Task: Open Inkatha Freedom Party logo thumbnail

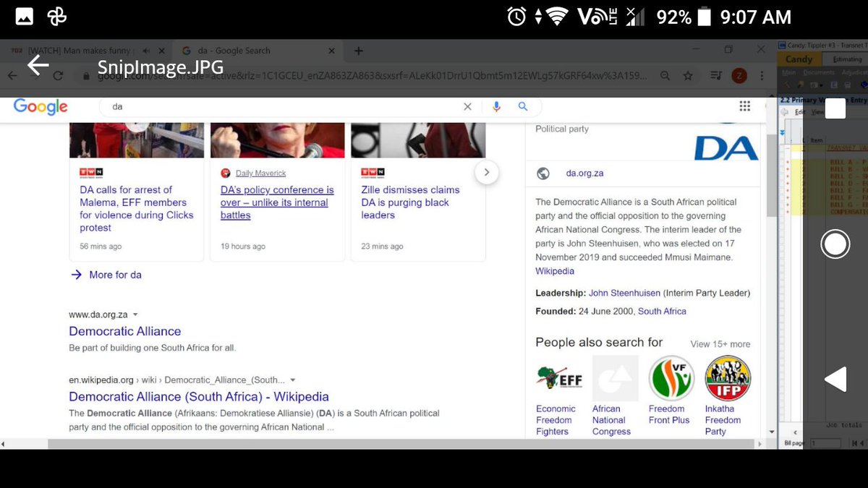Action: [x=728, y=377]
